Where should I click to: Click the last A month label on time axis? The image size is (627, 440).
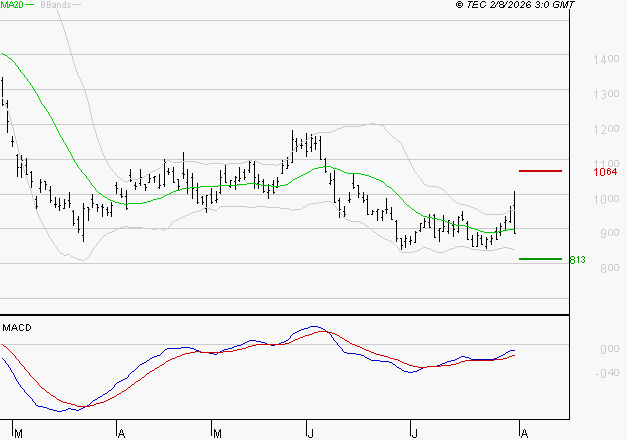(x=525, y=433)
